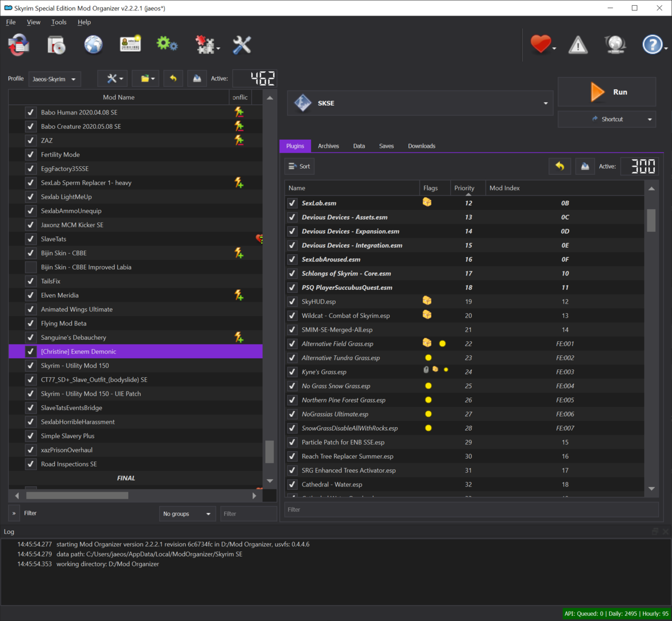Image resolution: width=672 pixels, height=621 pixels.
Task: Open the File menu
Action: click(x=11, y=22)
